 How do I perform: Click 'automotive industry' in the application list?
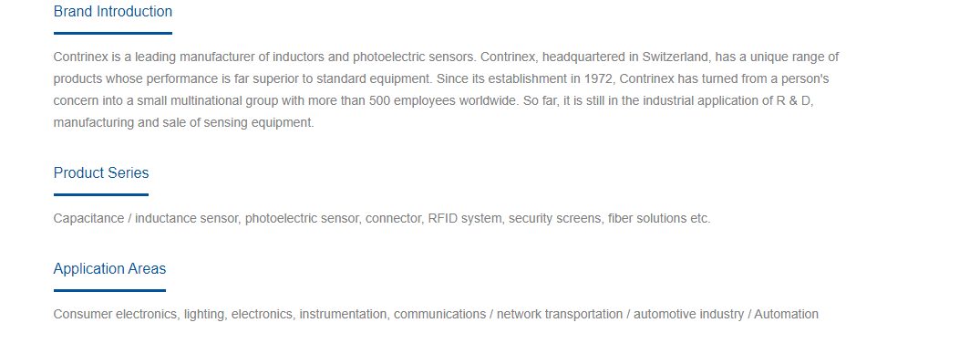tap(689, 314)
